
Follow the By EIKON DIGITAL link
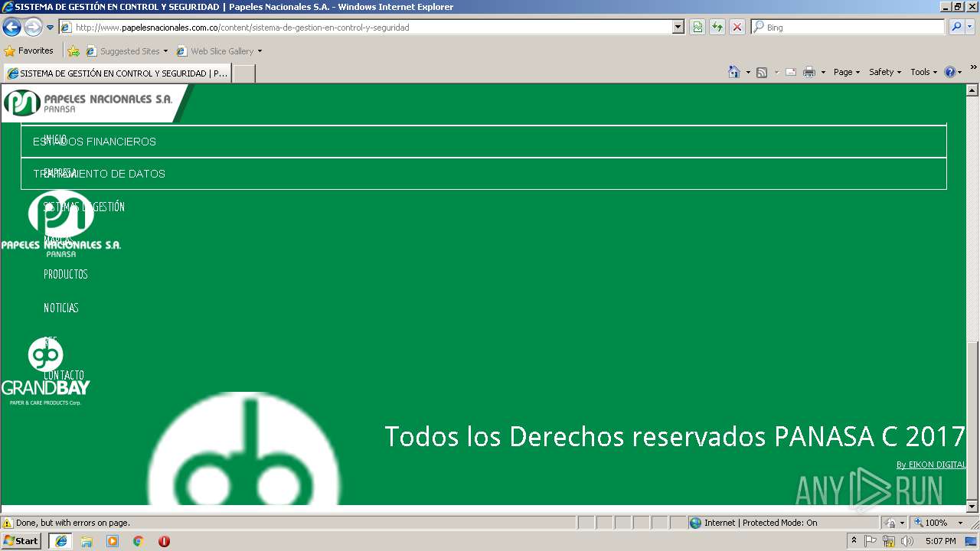click(x=931, y=465)
